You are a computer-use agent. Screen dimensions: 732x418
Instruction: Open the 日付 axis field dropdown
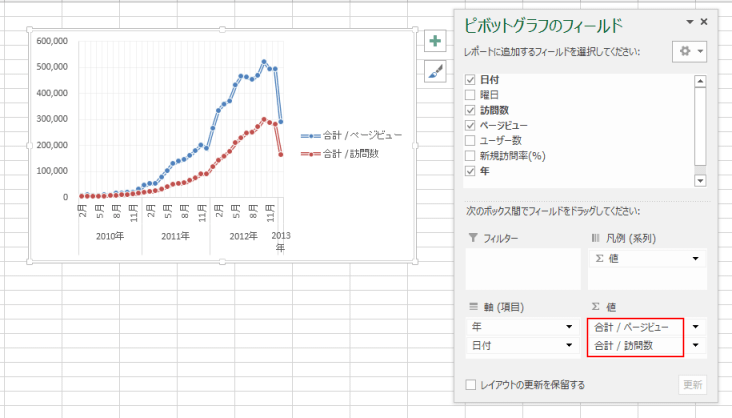point(569,345)
